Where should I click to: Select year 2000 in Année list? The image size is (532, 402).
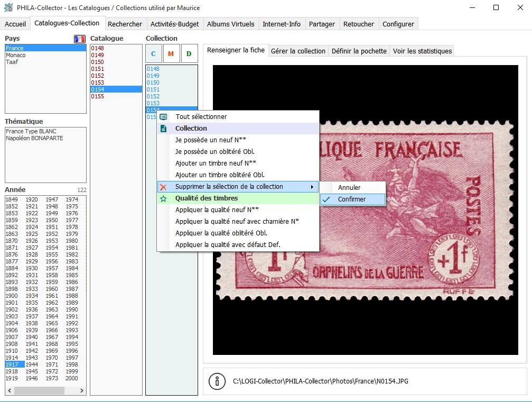pos(72,378)
